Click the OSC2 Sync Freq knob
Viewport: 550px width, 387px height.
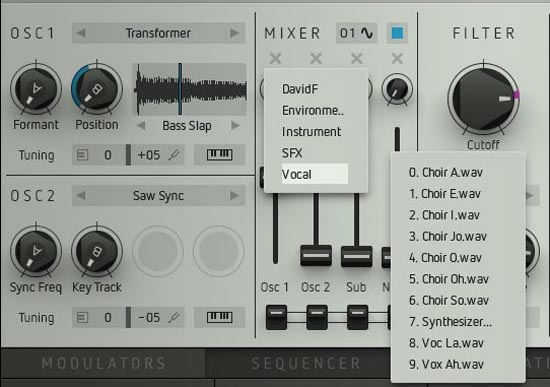coord(36,252)
